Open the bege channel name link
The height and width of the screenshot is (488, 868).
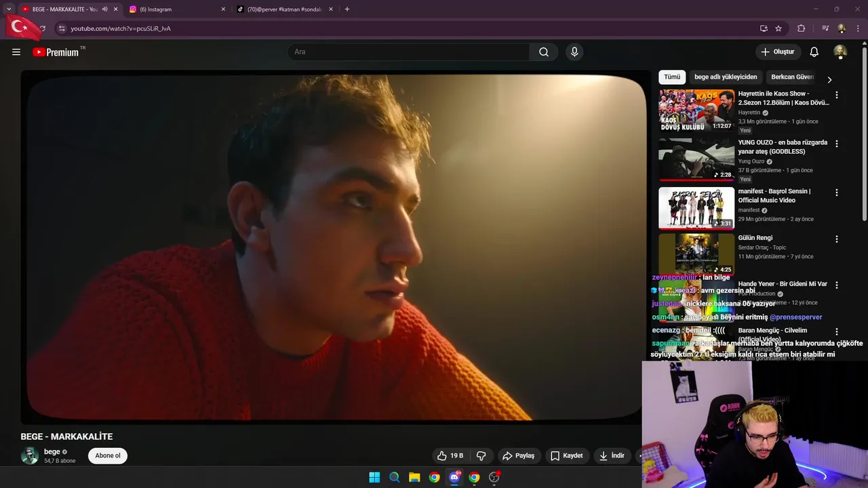click(52, 452)
